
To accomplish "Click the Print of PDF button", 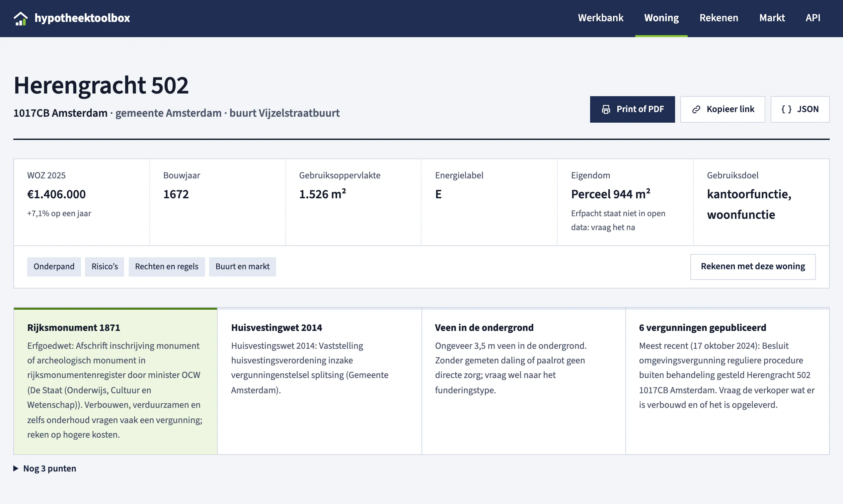I will coord(632,109).
